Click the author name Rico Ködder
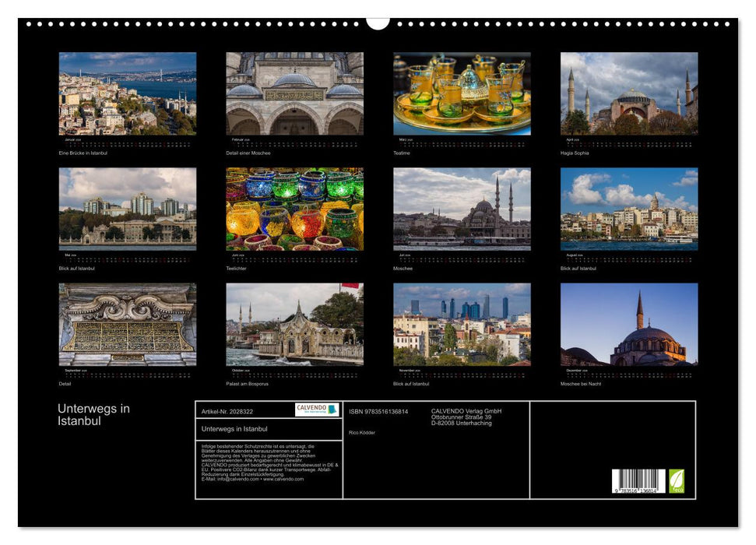The height and width of the screenshot is (545, 756). (x=360, y=431)
